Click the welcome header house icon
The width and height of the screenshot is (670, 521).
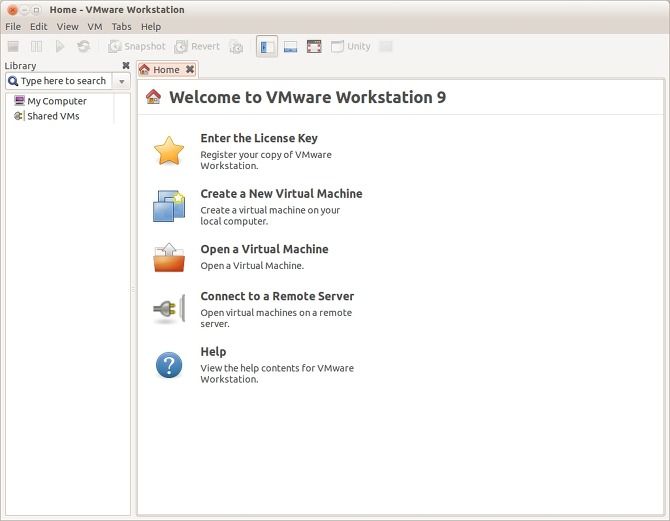pyautogui.click(x=153, y=97)
